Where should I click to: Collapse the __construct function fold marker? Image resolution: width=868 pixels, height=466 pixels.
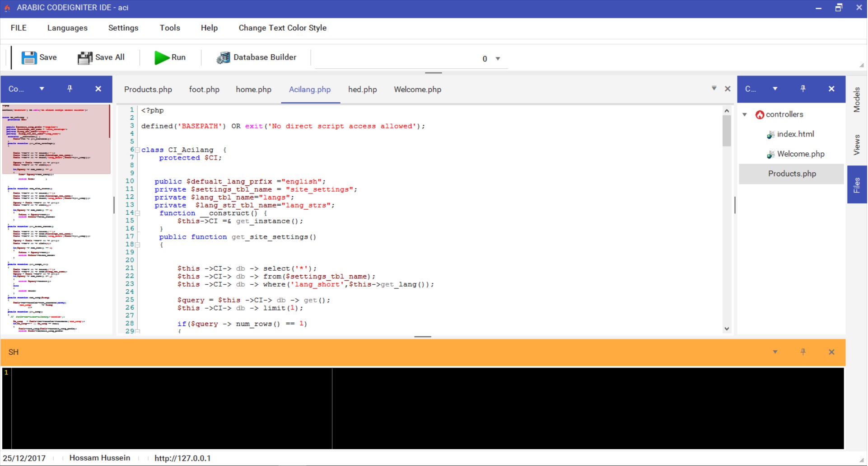coord(137,213)
